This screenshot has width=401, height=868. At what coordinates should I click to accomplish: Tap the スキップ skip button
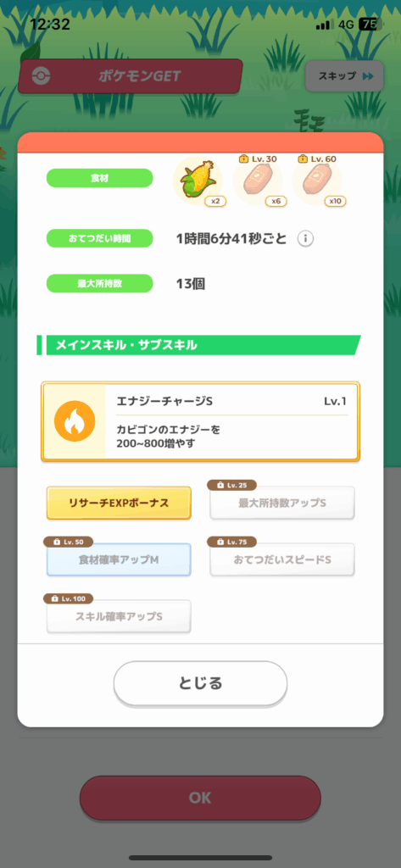click(344, 76)
